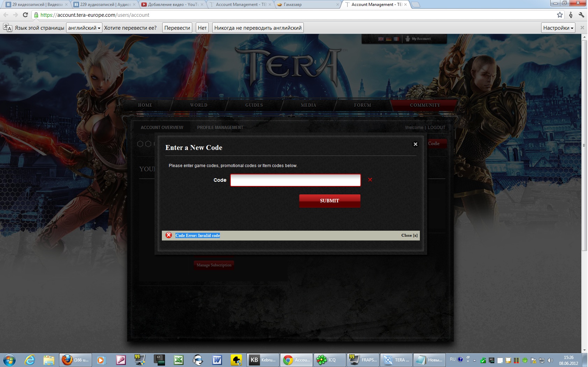Switch site language to French flag
Viewport: 588px width, 367px height.
tap(396, 39)
